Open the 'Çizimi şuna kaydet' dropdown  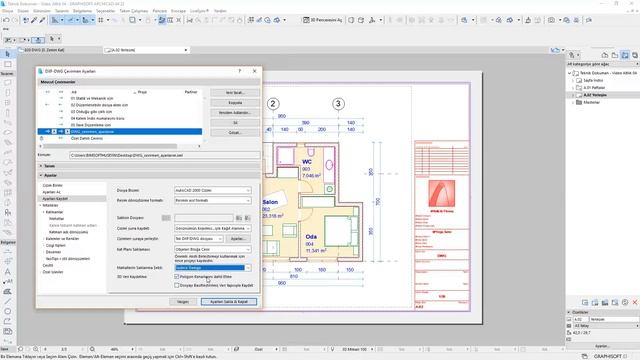213,228
